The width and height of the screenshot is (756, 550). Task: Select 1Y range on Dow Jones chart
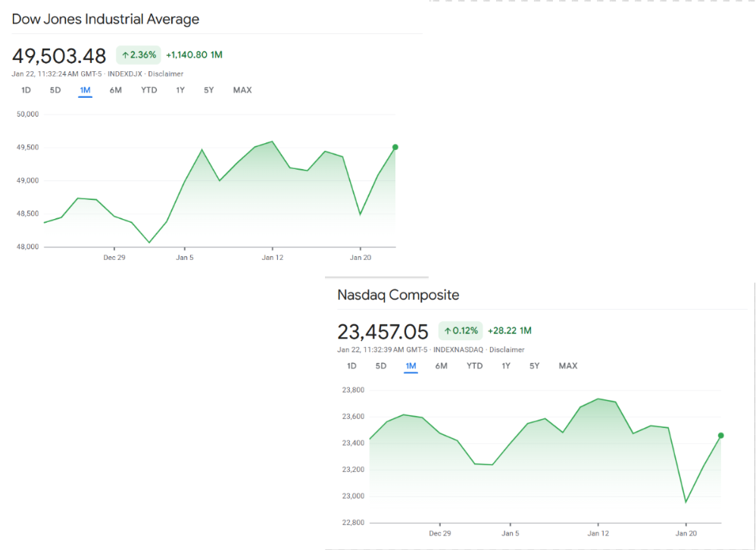click(x=180, y=90)
